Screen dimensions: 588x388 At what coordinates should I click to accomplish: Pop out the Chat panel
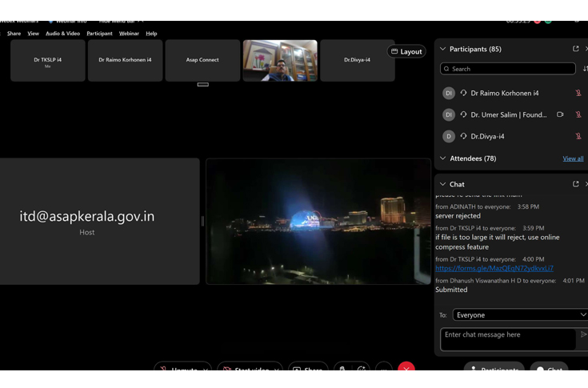coord(575,184)
